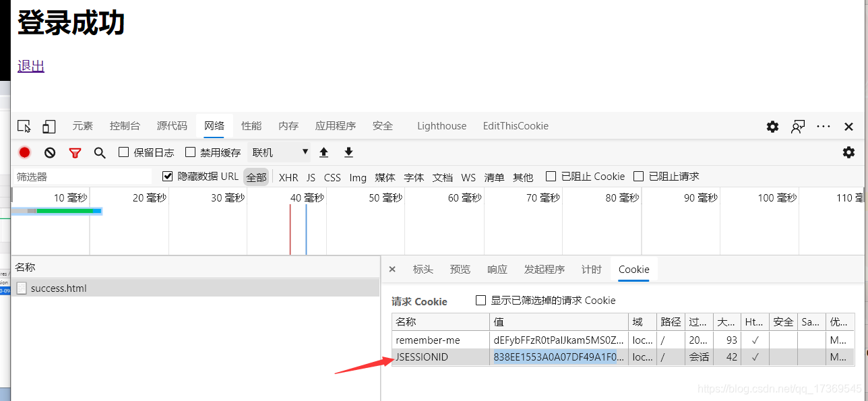Check the 已阻止请求 checkbox
This screenshot has width=868, height=401.
pyautogui.click(x=638, y=177)
